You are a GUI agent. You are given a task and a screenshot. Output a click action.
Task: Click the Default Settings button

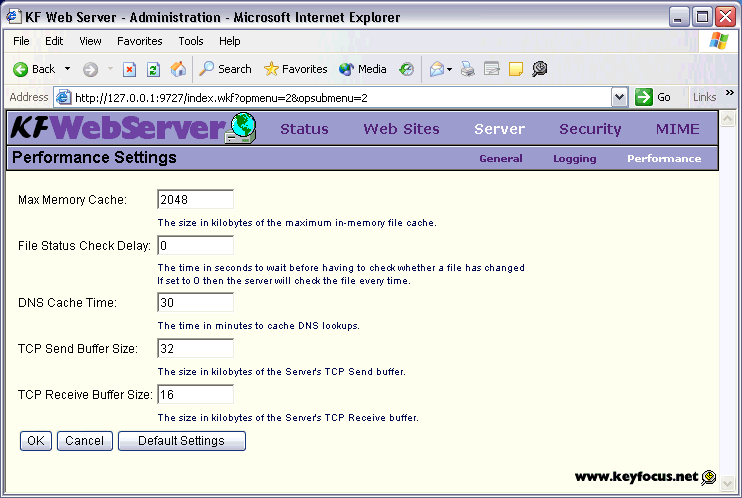click(x=182, y=441)
